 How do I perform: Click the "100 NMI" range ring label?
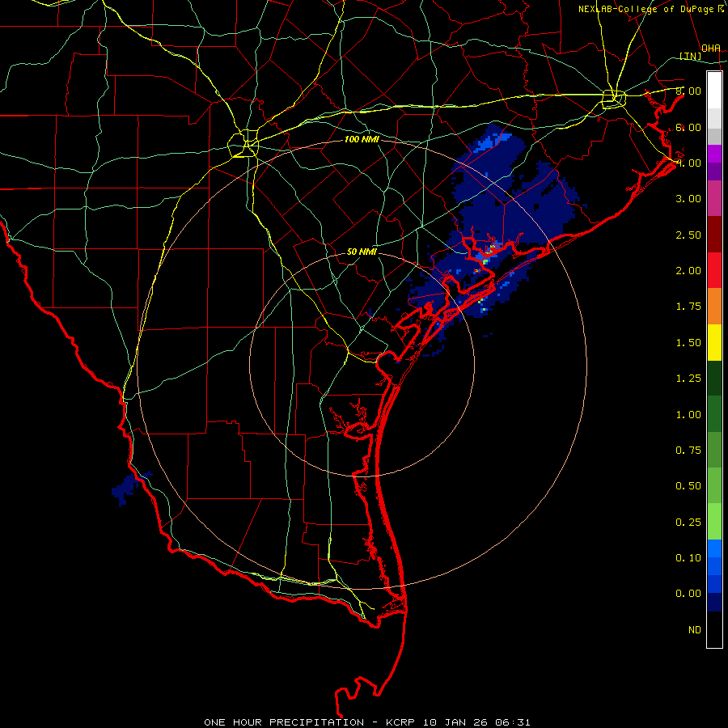362,139
